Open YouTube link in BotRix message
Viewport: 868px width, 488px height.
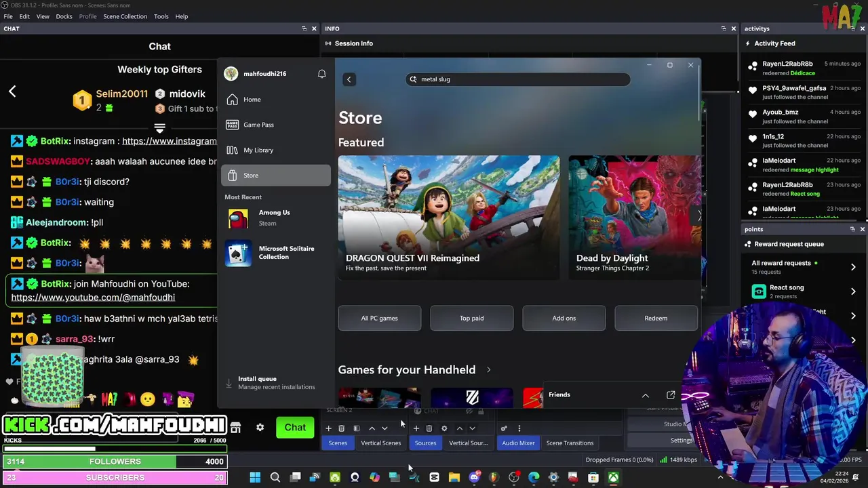93,298
